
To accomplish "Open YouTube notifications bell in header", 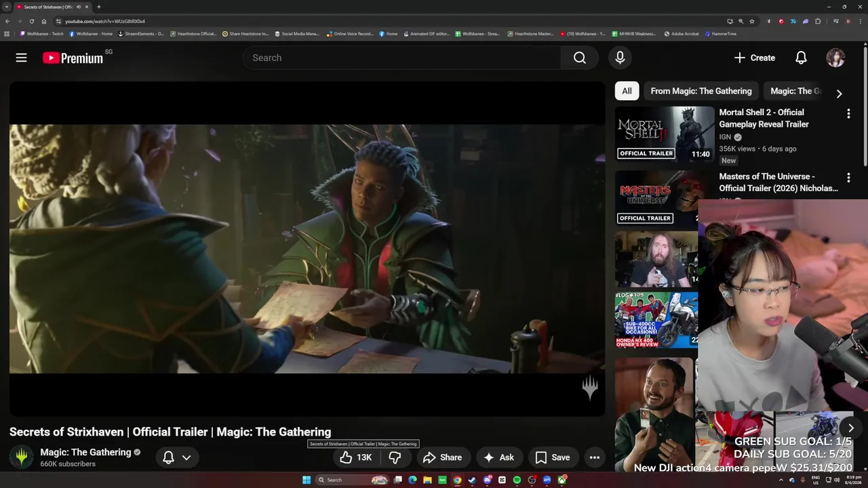I will click(801, 58).
